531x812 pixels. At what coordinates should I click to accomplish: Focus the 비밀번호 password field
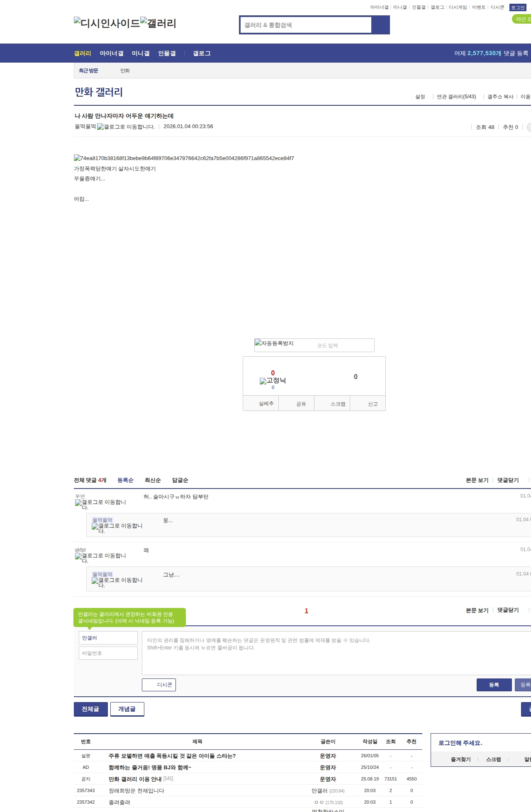click(x=108, y=653)
